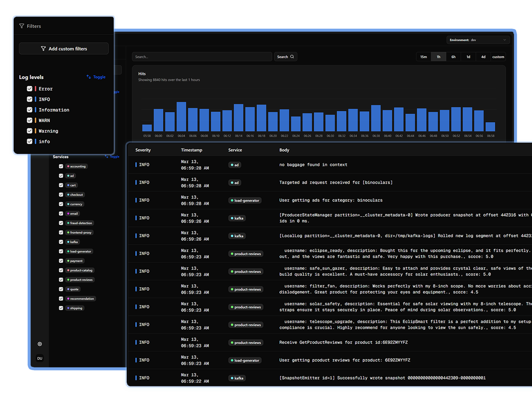Select the custom time range option

click(x=498, y=57)
